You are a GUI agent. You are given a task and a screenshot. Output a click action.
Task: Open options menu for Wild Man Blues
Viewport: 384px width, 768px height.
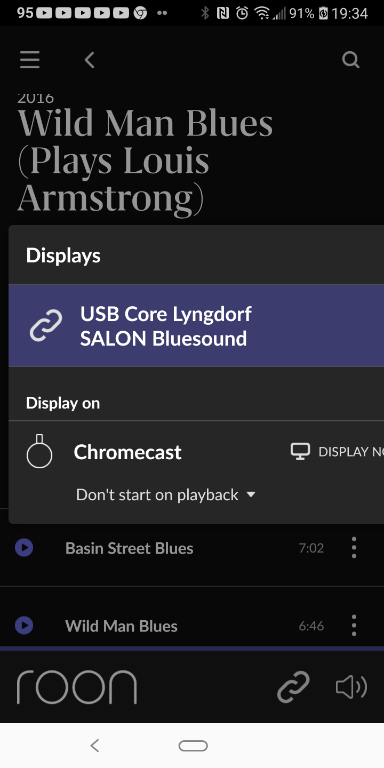(x=354, y=625)
